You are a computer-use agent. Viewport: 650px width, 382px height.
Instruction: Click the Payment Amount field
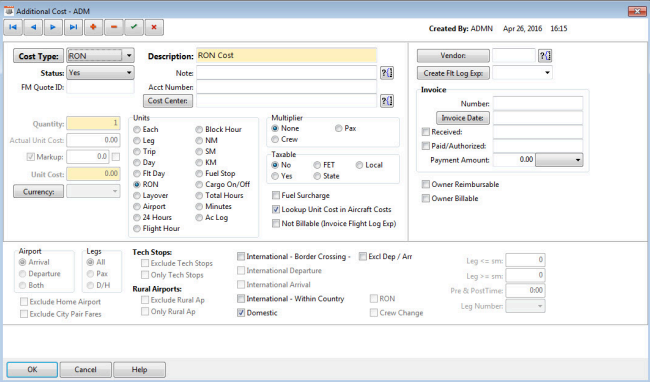click(514, 160)
